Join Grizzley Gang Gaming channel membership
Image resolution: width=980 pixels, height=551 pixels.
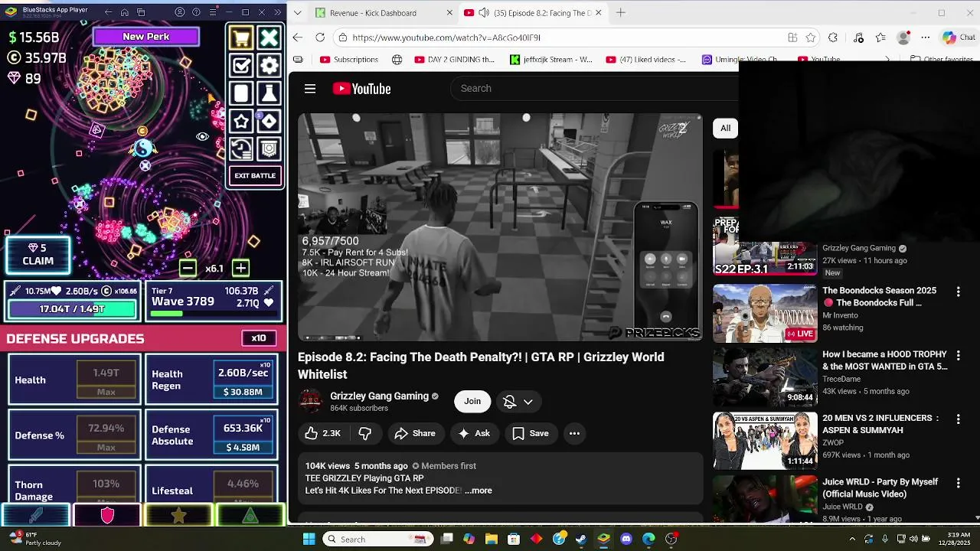click(472, 402)
